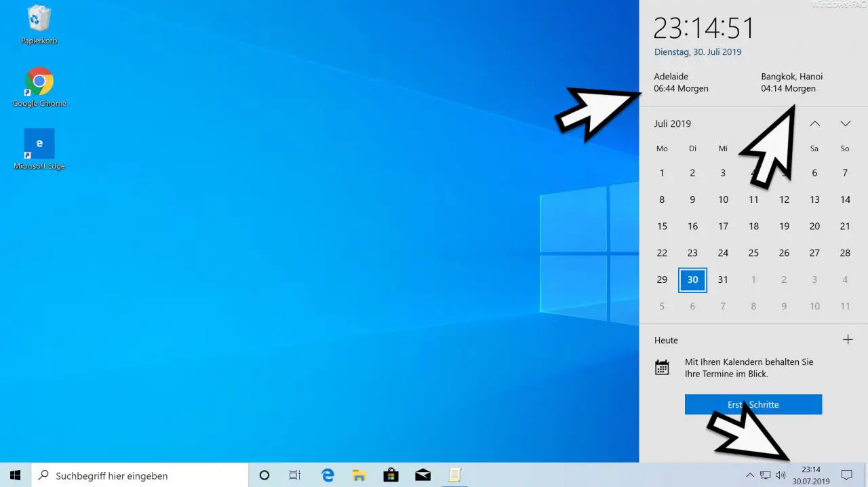Select the Google Chrome desktop shortcut

[39, 87]
